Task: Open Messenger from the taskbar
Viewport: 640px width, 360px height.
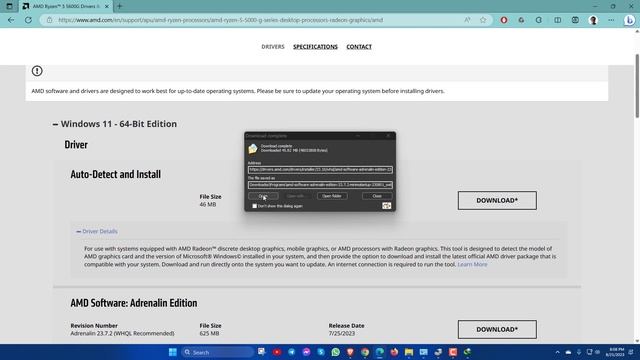Action: click(x=306, y=352)
